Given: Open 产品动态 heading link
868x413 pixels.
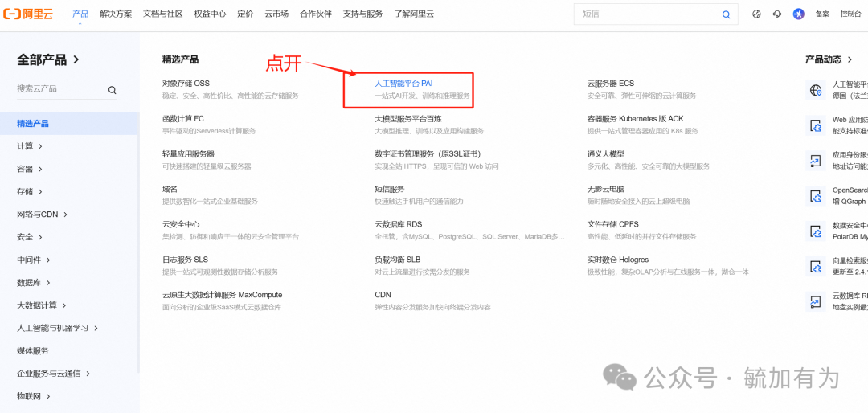Looking at the screenshot, I should 829,59.
